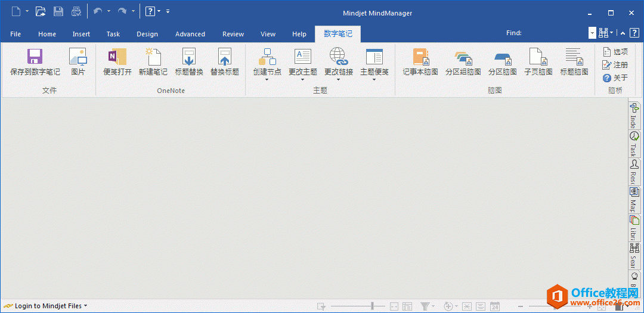Viewport: 644px width, 313px height.
Task: Open Customize Quick Access Toolbar dropdown
Action: click(x=168, y=11)
